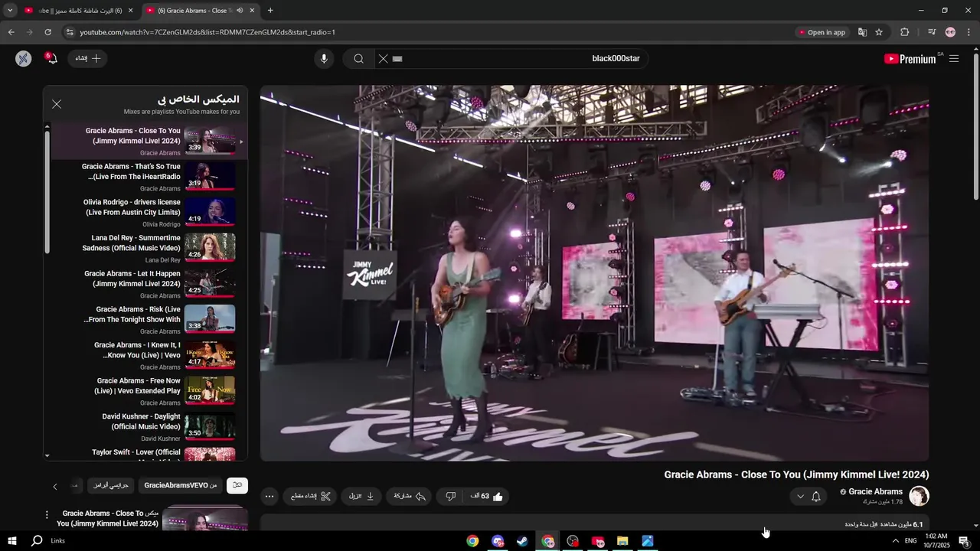Open the notifications bell in header
980x551 pixels.
click(51, 59)
